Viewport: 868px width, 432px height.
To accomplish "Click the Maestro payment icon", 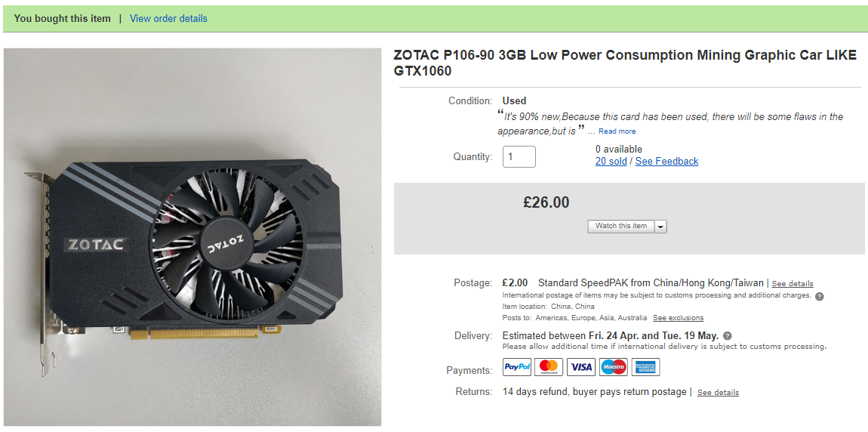I will tap(614, 366).
